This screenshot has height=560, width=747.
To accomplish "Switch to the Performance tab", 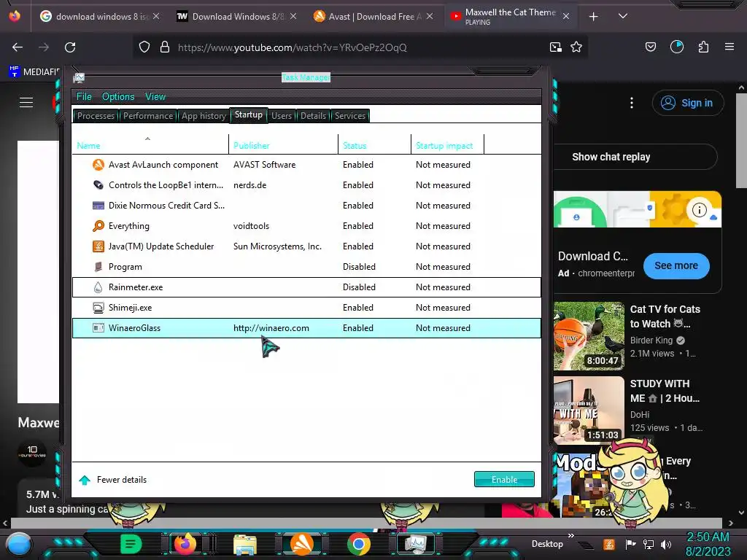I will point(148,116).
